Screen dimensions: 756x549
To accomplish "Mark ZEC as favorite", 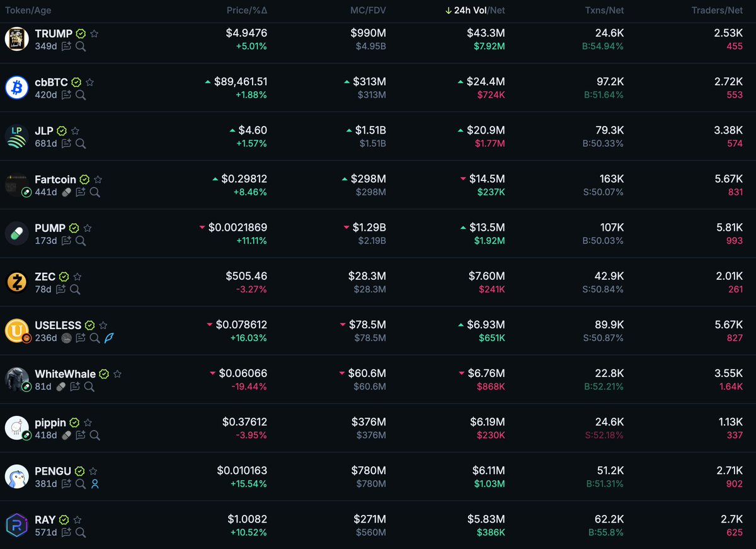I will [77, 276].
